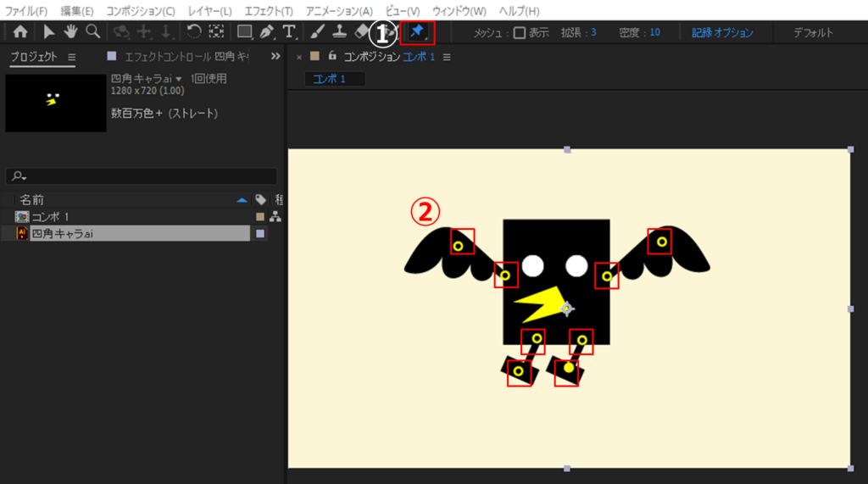Select the Type (T) tool
868x484 pixels.
pos(290,32)
